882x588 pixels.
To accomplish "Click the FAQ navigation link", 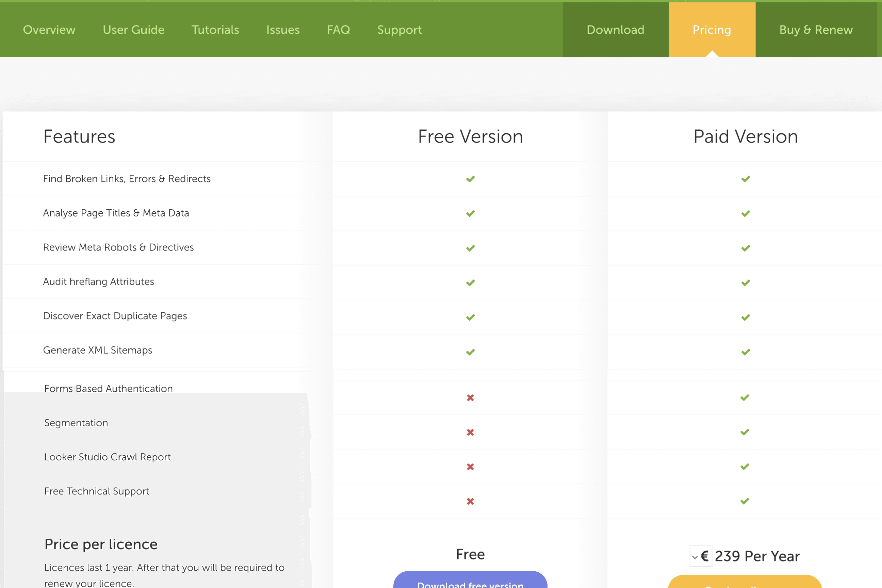I will [338, 30].
